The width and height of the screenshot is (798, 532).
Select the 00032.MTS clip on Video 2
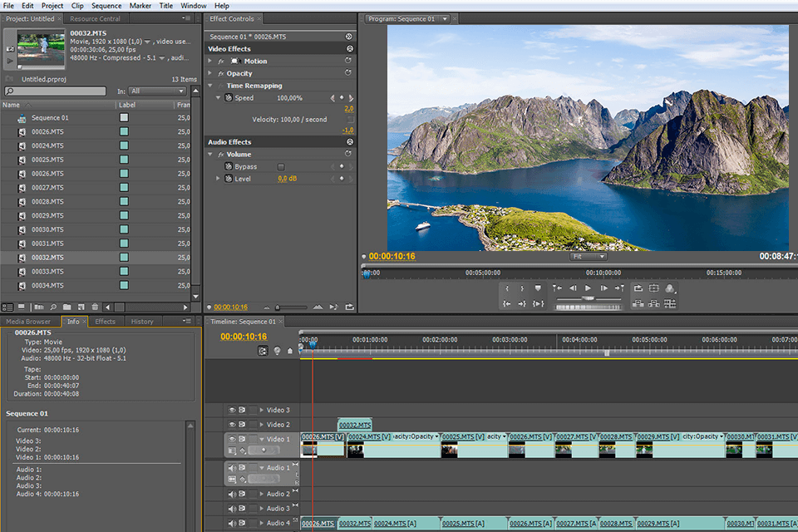(353, 425)
